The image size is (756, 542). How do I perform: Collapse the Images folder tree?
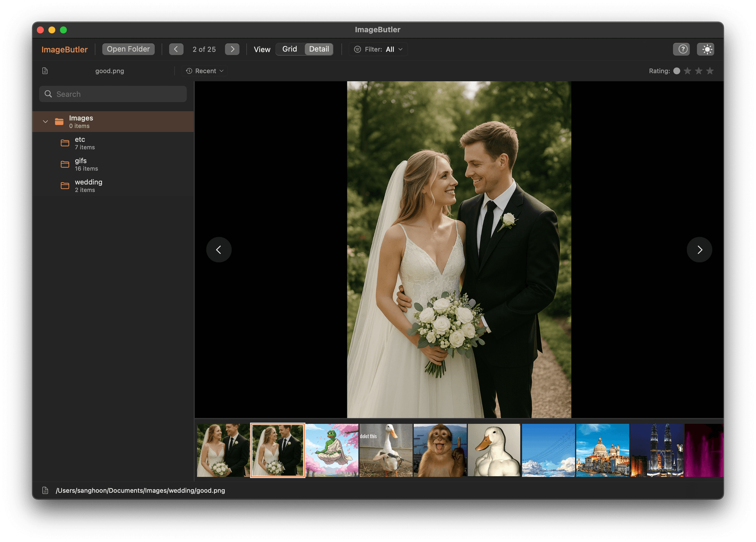coord(45,121)
